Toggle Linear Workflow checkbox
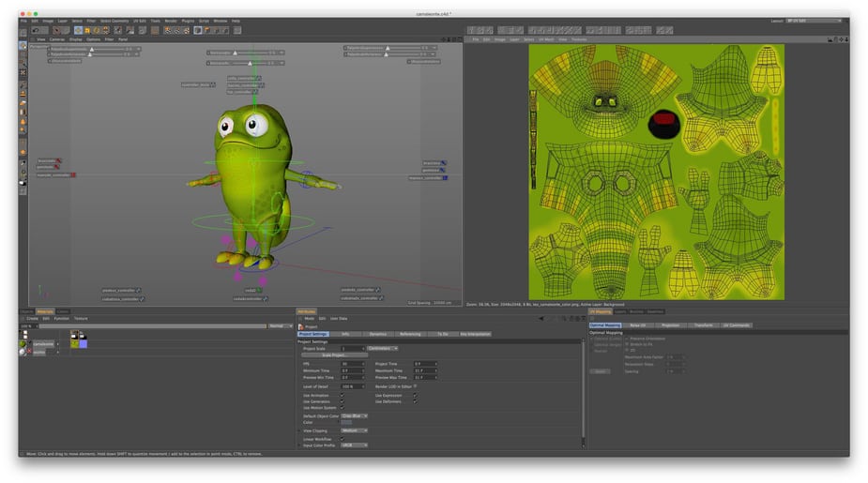The height and width of the screenshot is (483, 868). (343, 439)
